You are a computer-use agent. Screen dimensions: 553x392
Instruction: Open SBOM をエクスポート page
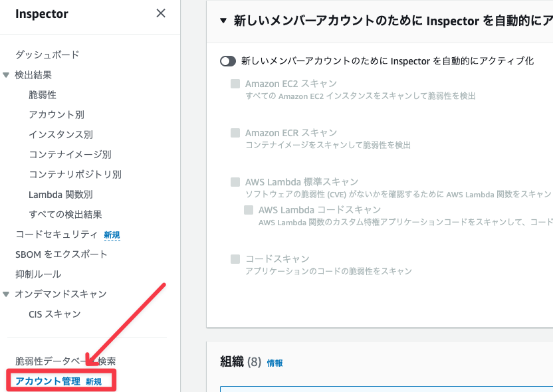click(x=61, y=254)
